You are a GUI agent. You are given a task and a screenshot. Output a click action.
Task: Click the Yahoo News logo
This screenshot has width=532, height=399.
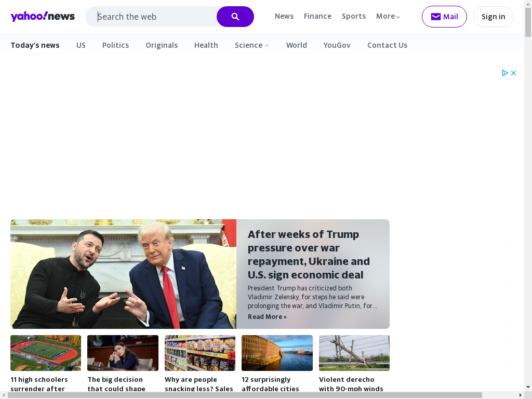[x=43, y=16]
